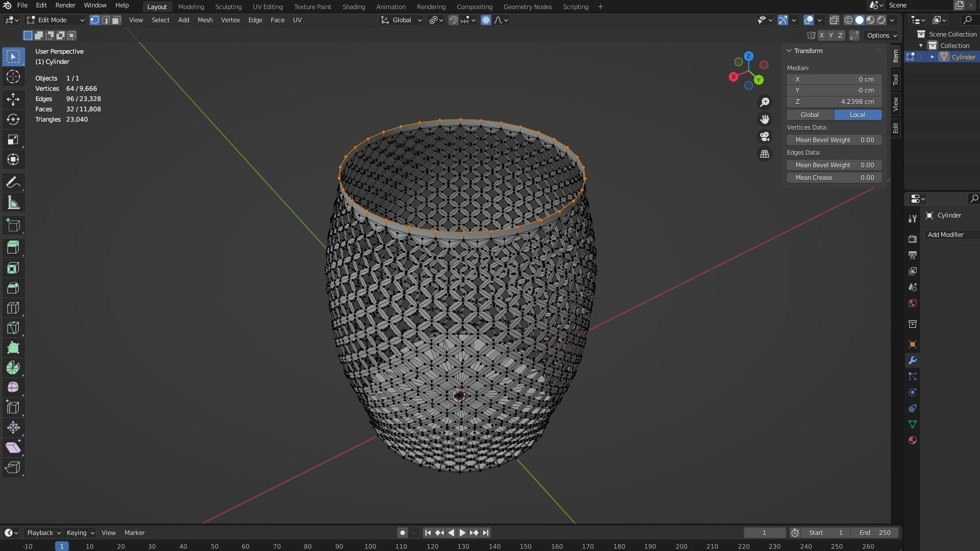Pick the Smooth vertices tool
Screen dimensions: 980x551
[13, 387]
